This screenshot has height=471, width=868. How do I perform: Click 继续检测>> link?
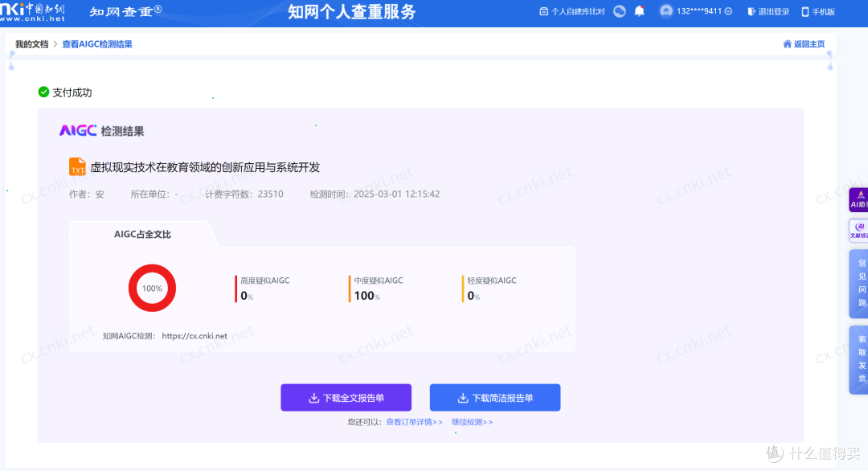pyautogui.click(x=472, y=422)
